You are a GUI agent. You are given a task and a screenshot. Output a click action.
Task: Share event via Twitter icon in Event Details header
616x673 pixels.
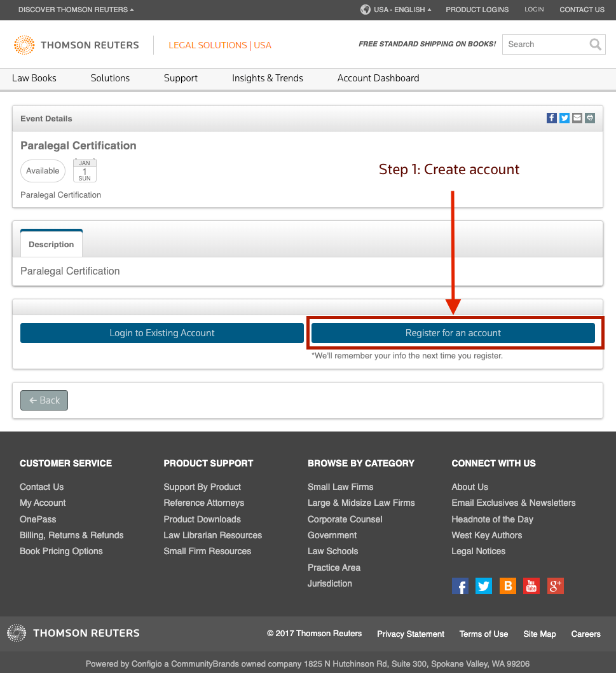[x=565, y=118]
